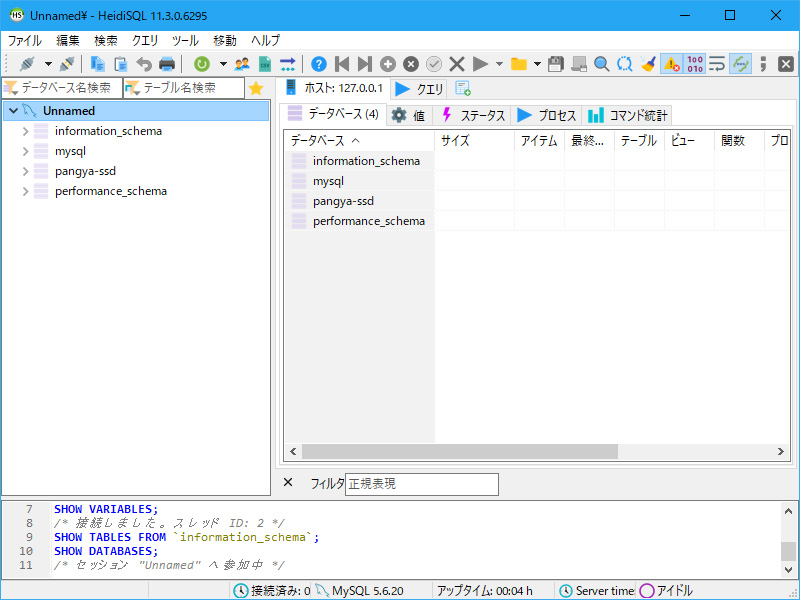Click the green Refresh icon

pos(202,64)
